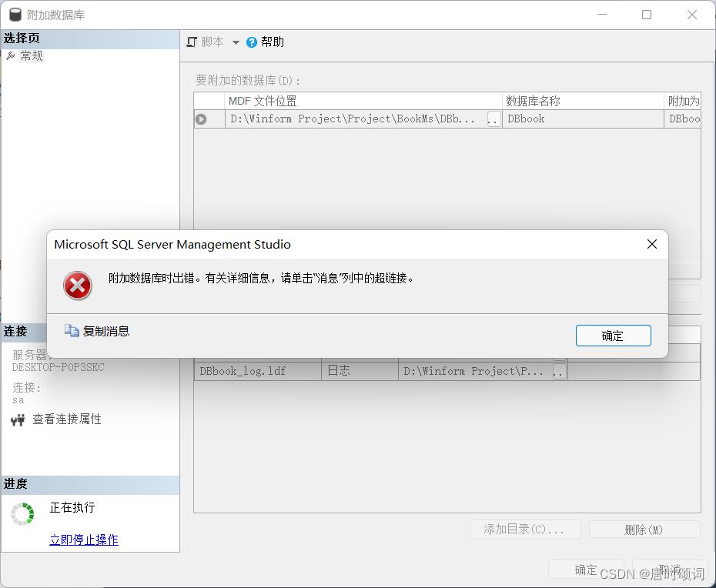Click the connection properties plug icon
This screenshot has height=588, width=716.
[x=18, y=419]
